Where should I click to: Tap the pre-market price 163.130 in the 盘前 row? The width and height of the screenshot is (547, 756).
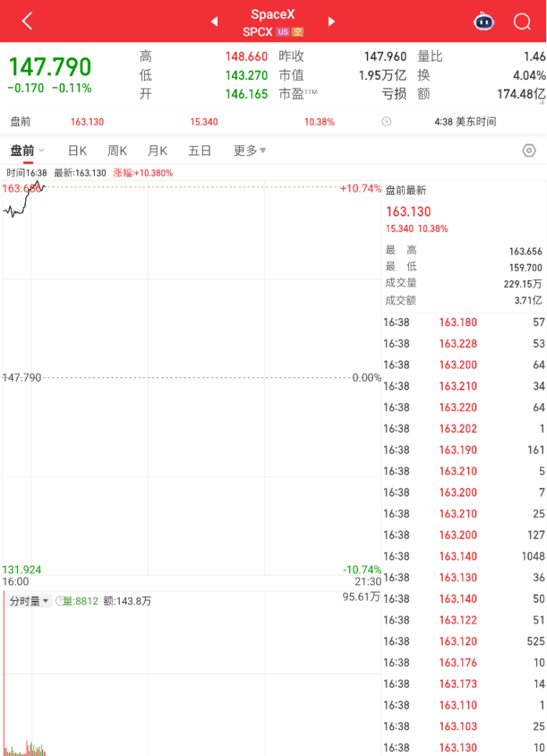(x=87, y=122)
